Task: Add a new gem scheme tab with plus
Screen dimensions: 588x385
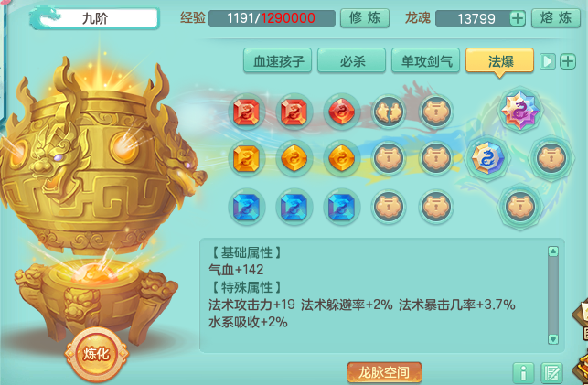Action: [x=568, y=61]
